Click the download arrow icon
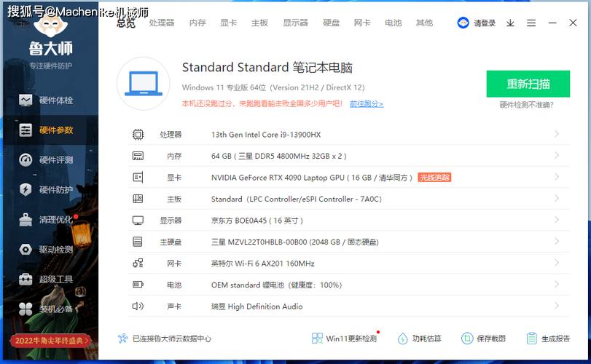Screen dimensions: 591x364 click(x=510, y=23)
